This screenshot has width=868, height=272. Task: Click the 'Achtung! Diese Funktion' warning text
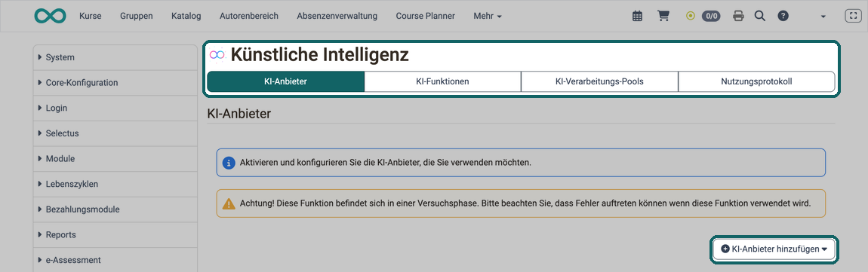[525, 203]
